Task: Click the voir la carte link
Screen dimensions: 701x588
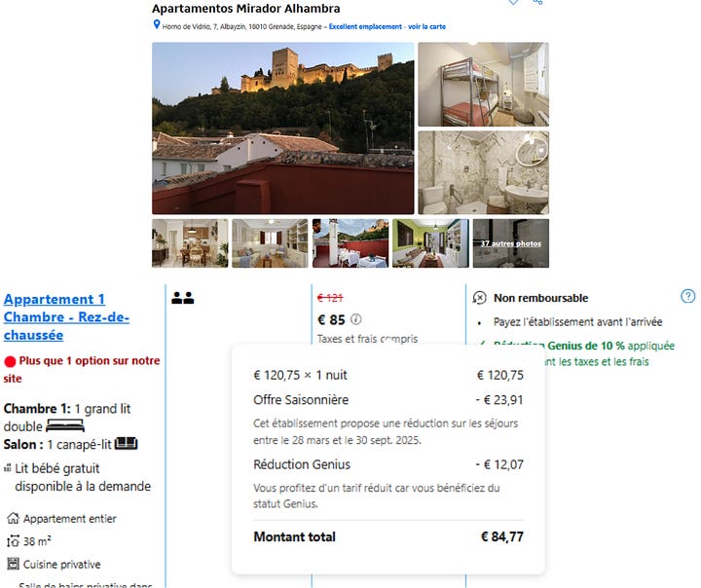Action: 426,26
